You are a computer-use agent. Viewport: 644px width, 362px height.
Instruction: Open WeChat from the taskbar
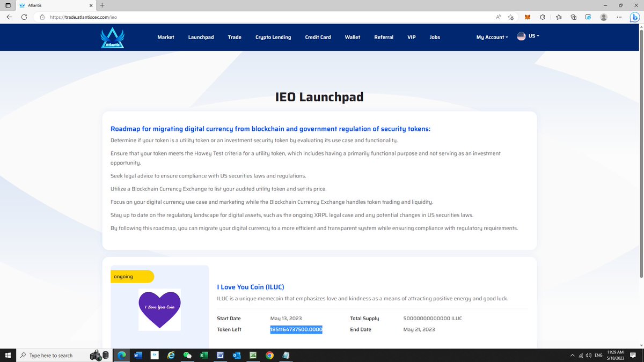pos(187,355)
